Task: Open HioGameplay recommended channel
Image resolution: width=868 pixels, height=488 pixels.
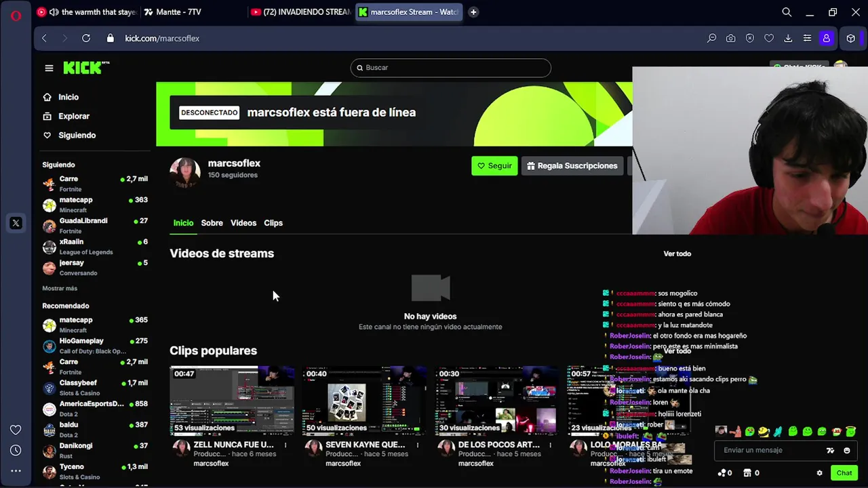Action: coord(95,346)
